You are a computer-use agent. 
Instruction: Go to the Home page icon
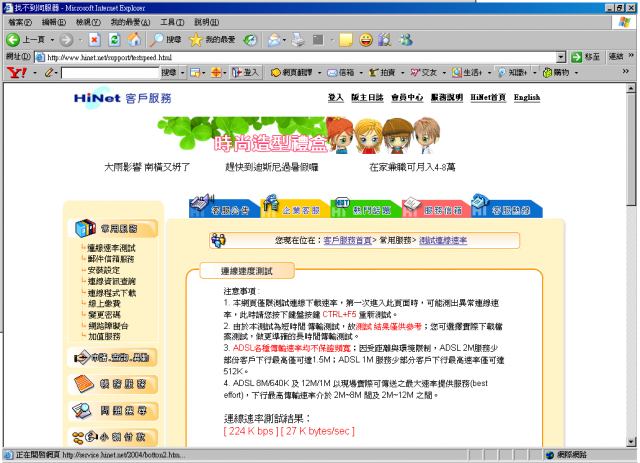[134, 40]
